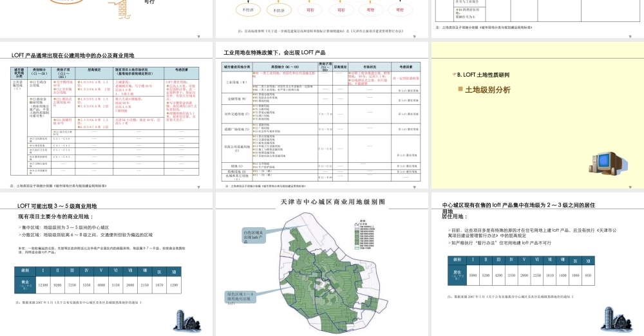Viewport: 644px width, 336px height.
Task: Click animation icon under the 不经济/可行 ovals slide
Action: coord(414,37)
